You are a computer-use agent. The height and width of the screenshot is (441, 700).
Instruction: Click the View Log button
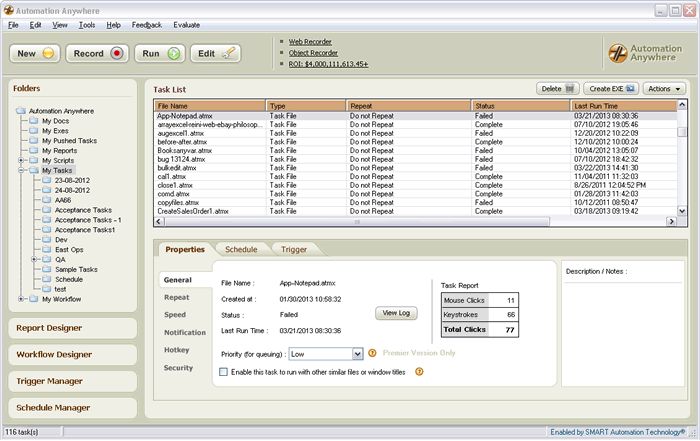[397, 313]
